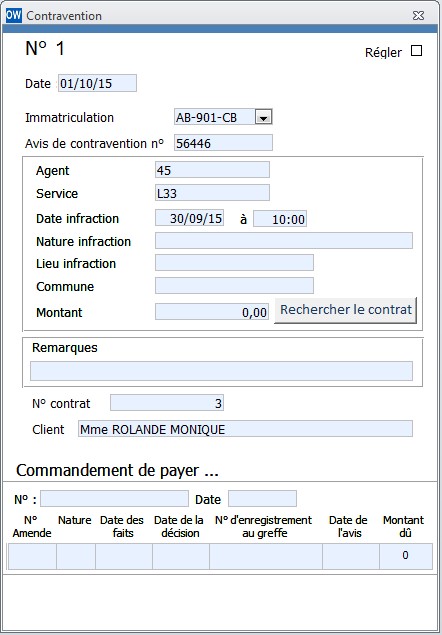
Task: Click the Remarques text box
Action: pyautogui.click(x=222, y=371)
